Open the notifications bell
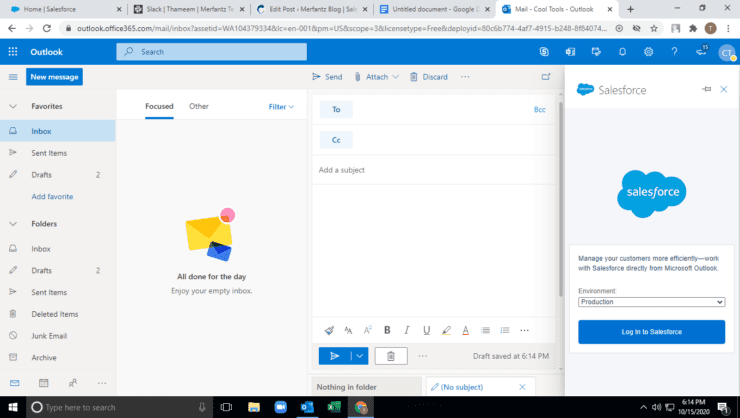This screenshot has width=740, height=418. tap(622, 51)
